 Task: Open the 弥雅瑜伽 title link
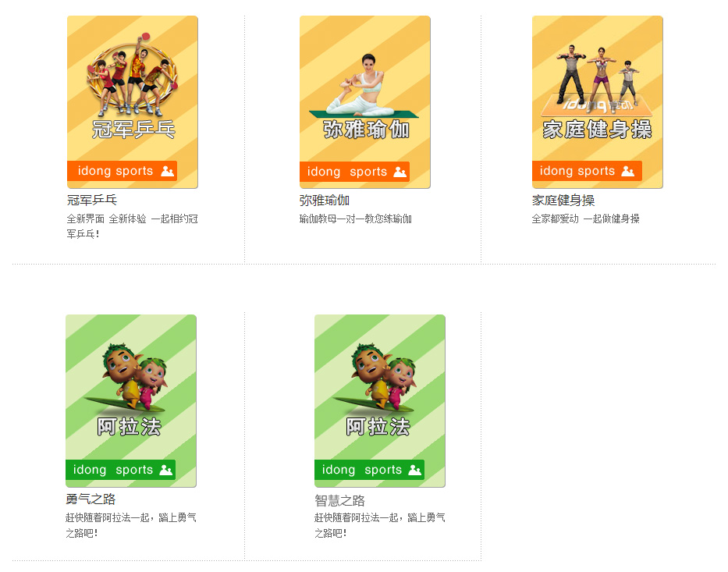pos(325,200)
